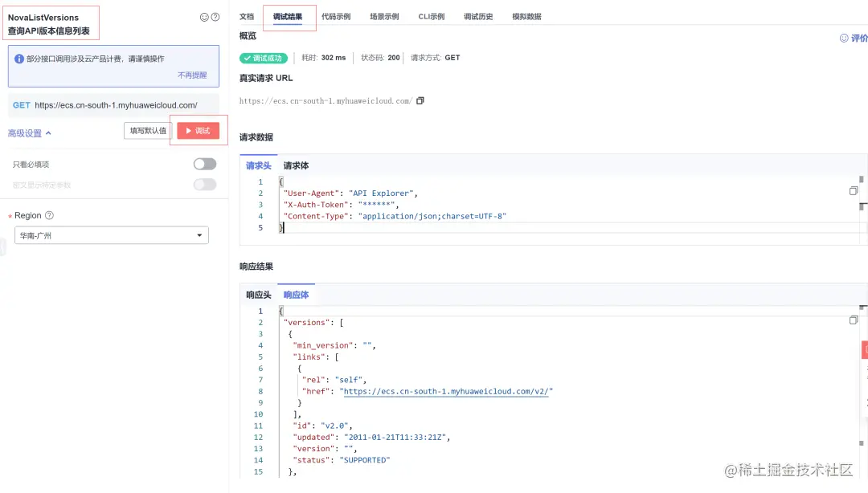Click the red 调试 button
The width and height of the screenshot is (868, 493).
tap(199, 131)
